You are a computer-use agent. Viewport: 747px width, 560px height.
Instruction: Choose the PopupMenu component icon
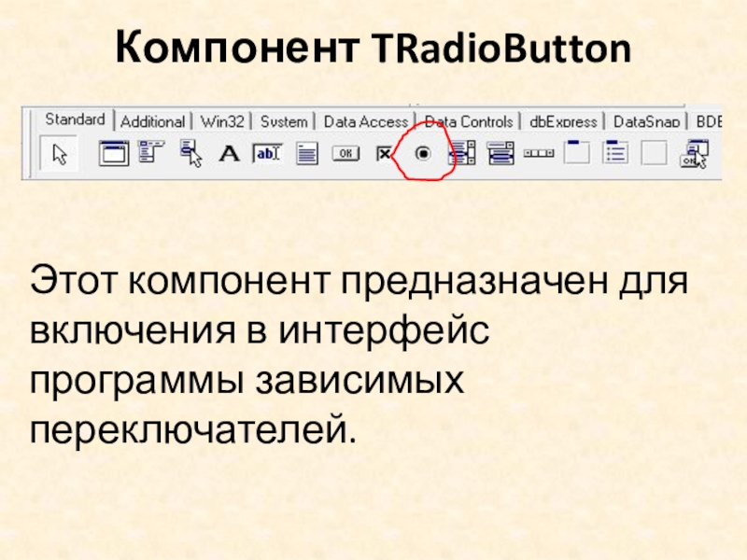(190, 152)
